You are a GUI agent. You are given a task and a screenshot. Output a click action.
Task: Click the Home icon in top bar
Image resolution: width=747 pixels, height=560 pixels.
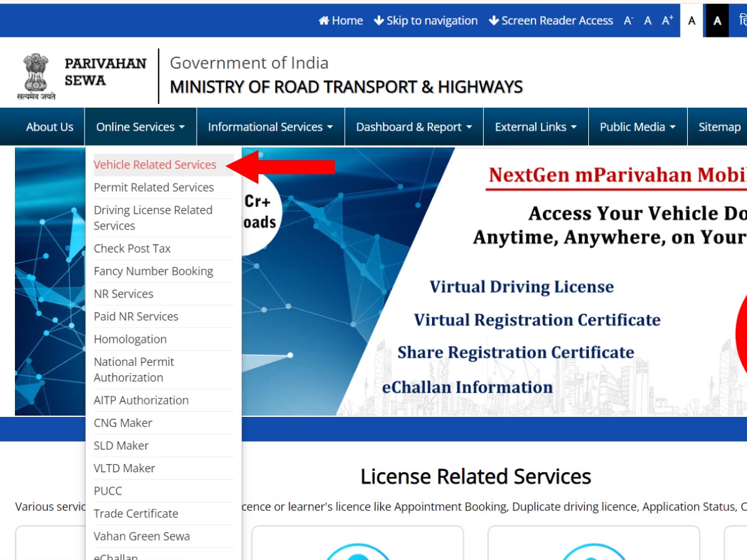pyautogui.click(x=323, y=20)
